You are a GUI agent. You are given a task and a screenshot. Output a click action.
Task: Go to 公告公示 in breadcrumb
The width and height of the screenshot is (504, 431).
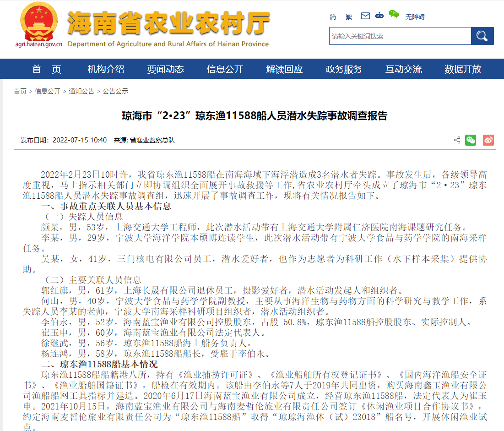tap(115, 91)
